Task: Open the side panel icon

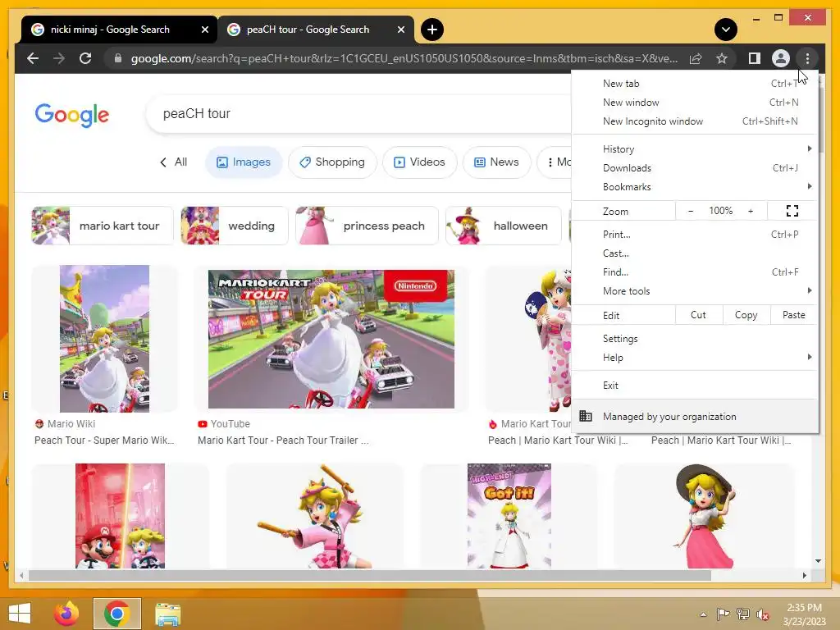Action: [755, 58]
